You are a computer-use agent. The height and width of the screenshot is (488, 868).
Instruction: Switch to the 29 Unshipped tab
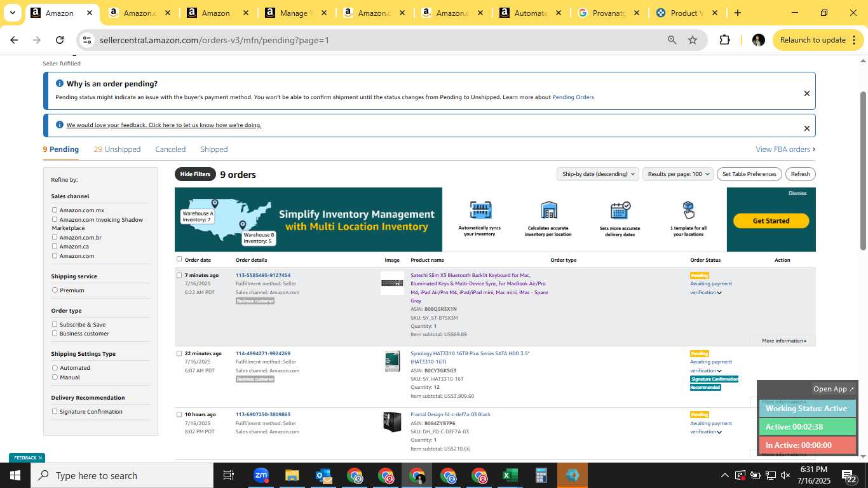117,149
